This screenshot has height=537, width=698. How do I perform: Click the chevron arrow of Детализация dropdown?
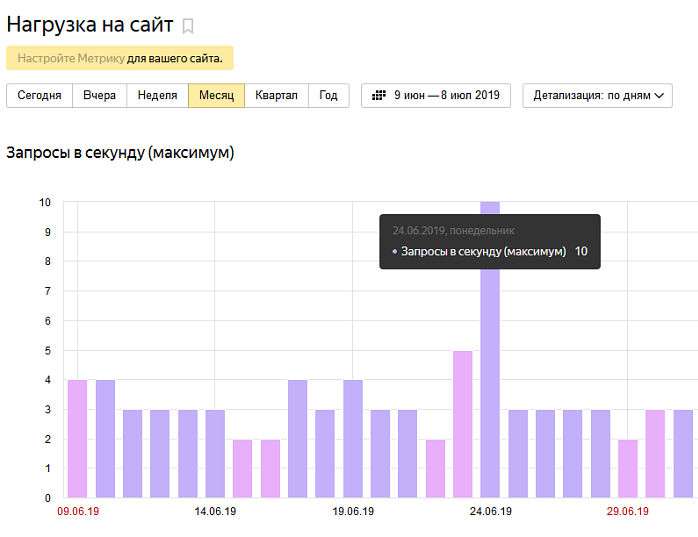659,96
